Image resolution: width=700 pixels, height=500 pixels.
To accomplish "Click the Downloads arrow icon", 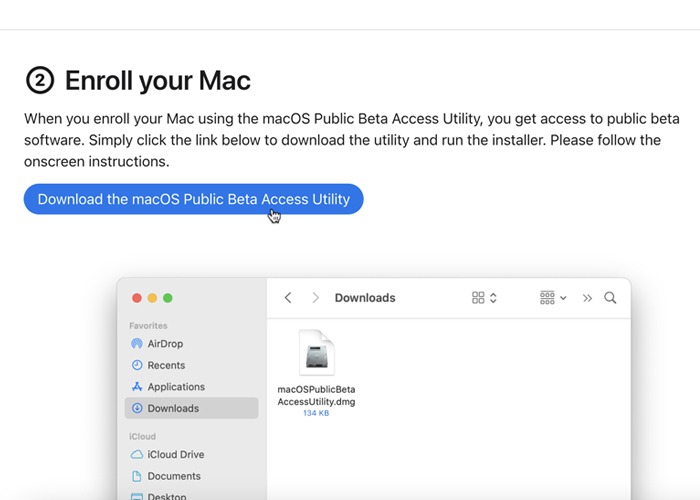I will click(137, 408).
